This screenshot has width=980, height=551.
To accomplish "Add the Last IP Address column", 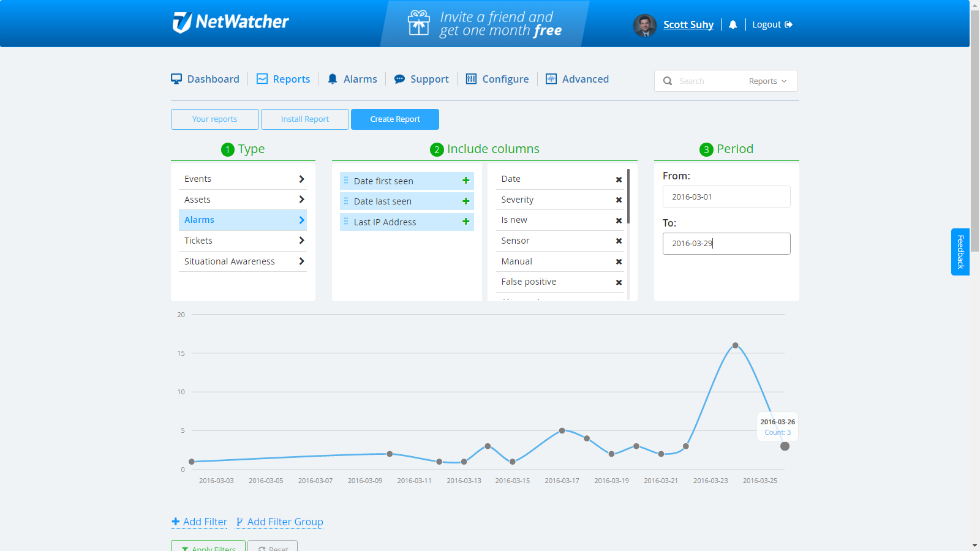I will click(x=466, y=222).
